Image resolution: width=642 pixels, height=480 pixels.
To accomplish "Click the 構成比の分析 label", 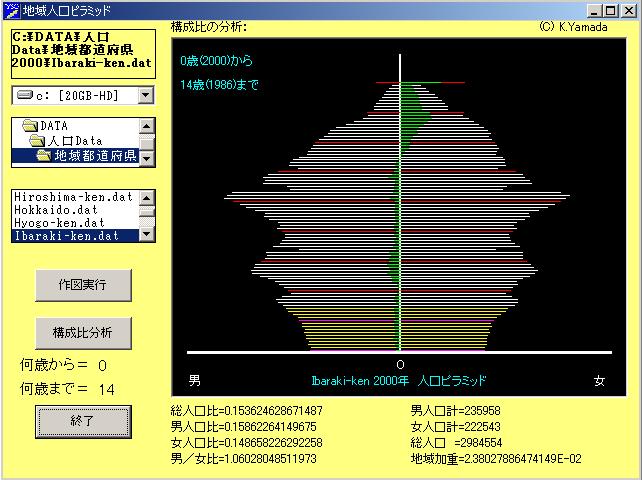I will (209, 27).
